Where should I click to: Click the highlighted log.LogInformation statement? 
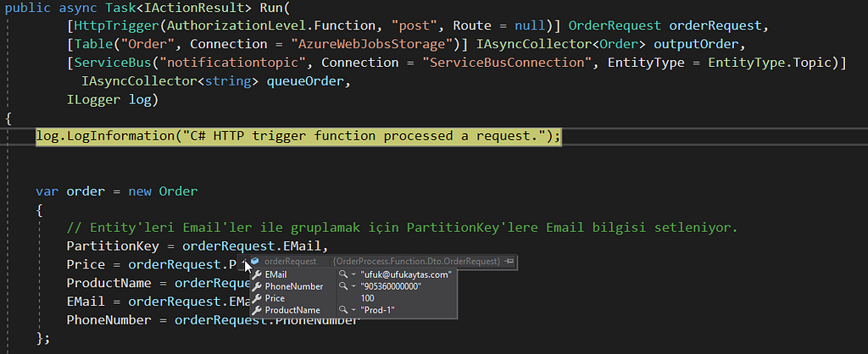(298, 136)
